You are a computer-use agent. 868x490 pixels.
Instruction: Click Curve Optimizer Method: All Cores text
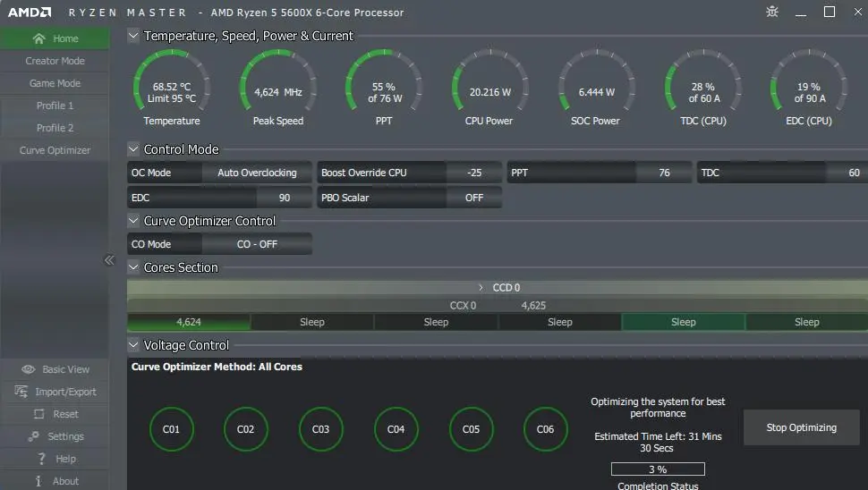coord(217,367)
